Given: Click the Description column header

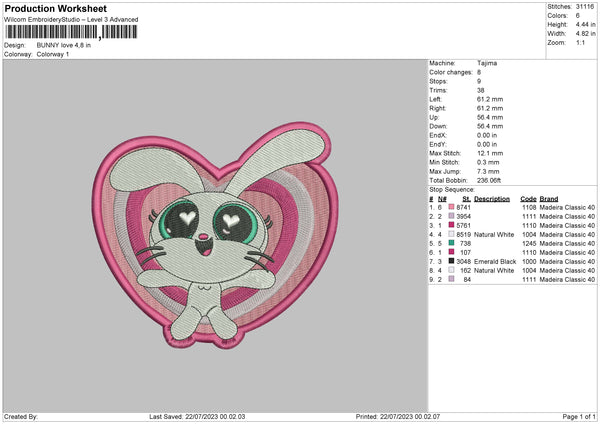Looking at the screenshot, I should (492, 198).
